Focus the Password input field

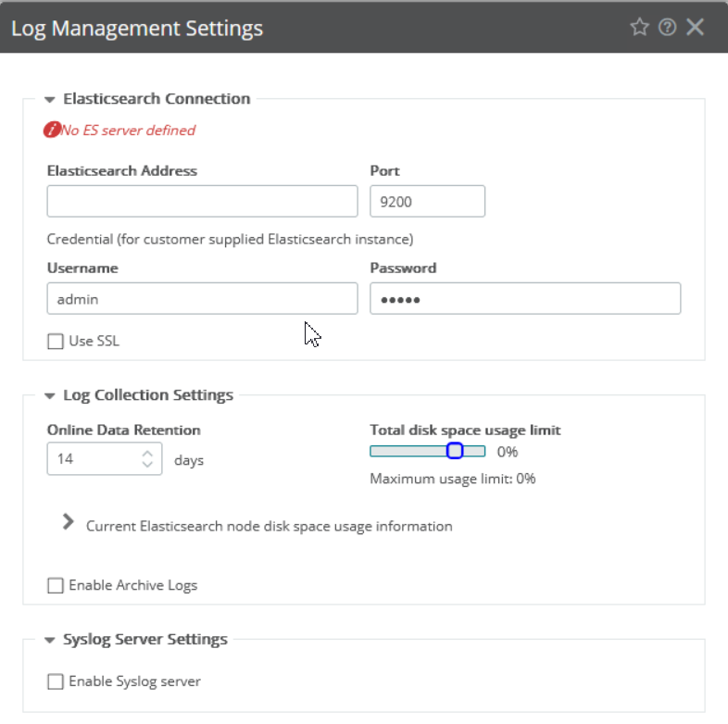click(525, 299)
